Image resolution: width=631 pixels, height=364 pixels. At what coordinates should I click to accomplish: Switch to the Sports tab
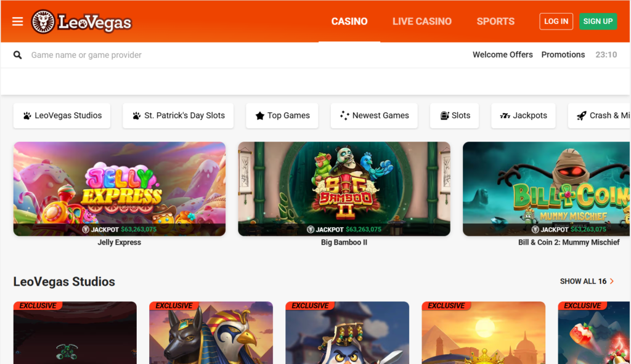(495, 22)
